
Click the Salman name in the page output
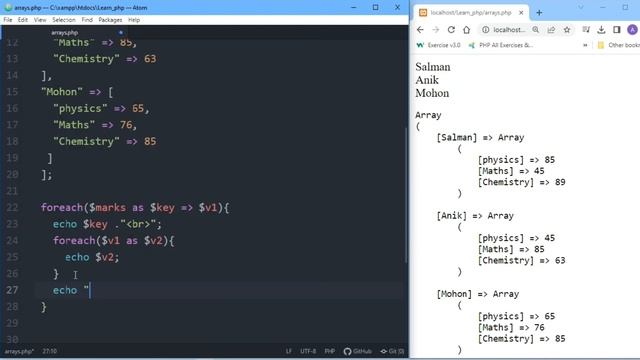coord(433,67)
